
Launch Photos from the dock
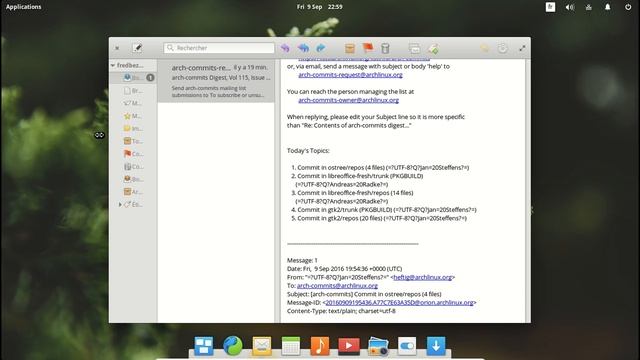coord(378,346)
